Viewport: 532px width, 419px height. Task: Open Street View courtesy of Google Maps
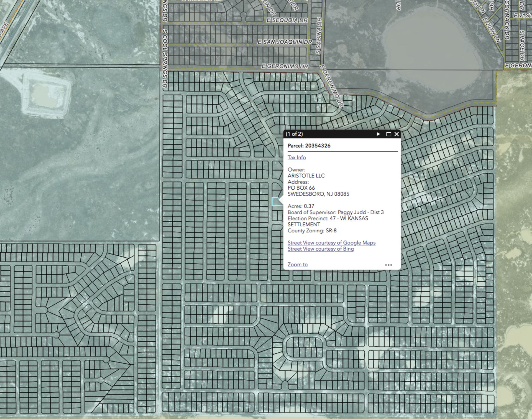pos(331,243)
